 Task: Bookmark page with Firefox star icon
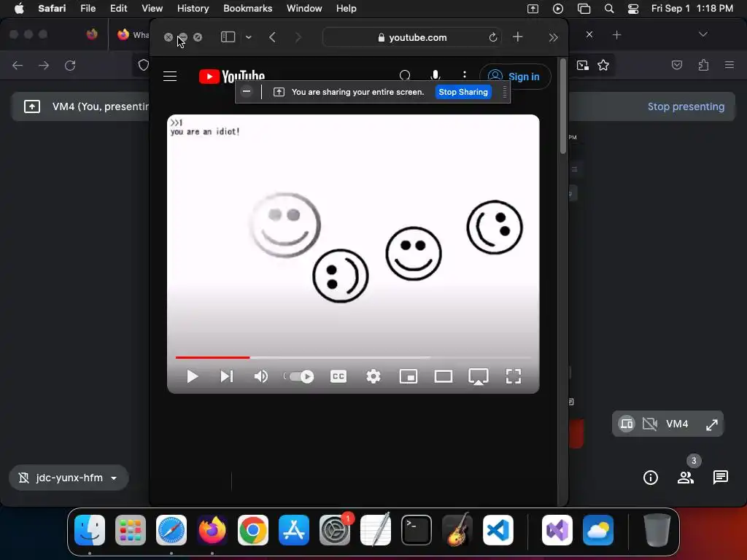coord(603,65)
